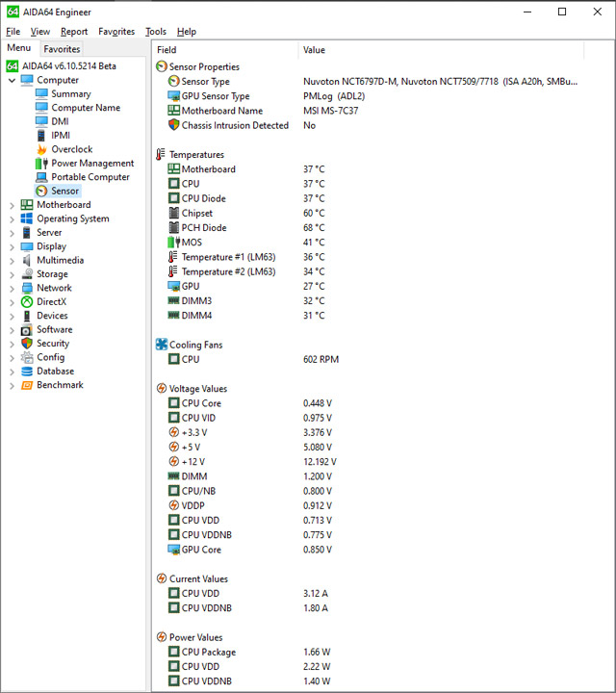This screenshot has width=616, height=693.
Task: Click the Chassis Intrusion Detected shield icon
Action: click(x=173, y=125)
